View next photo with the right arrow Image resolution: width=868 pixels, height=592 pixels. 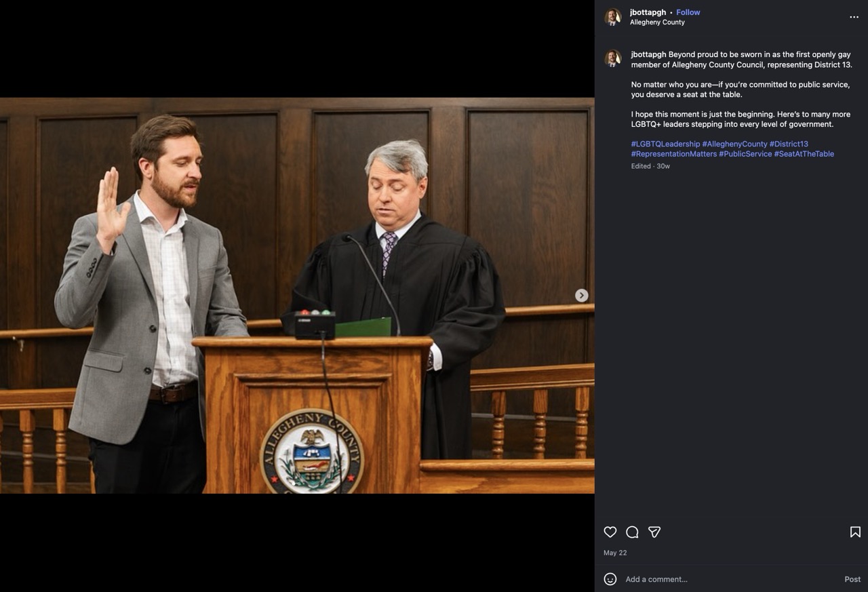(581, 295)
